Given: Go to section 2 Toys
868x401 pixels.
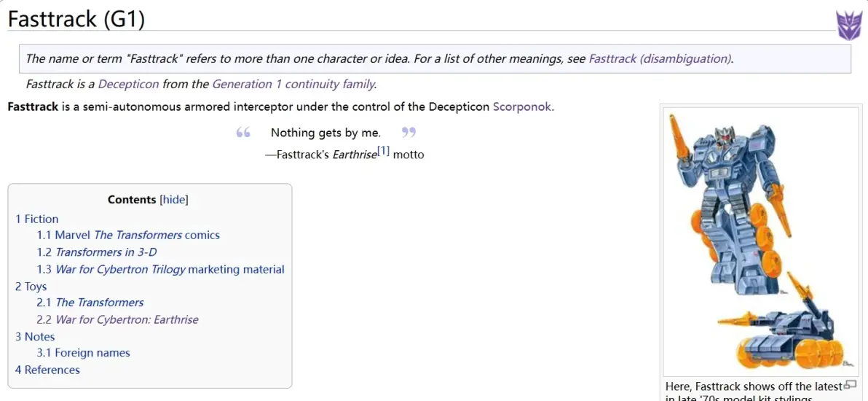Looking at the screenshot, I should tap(31, 287).
